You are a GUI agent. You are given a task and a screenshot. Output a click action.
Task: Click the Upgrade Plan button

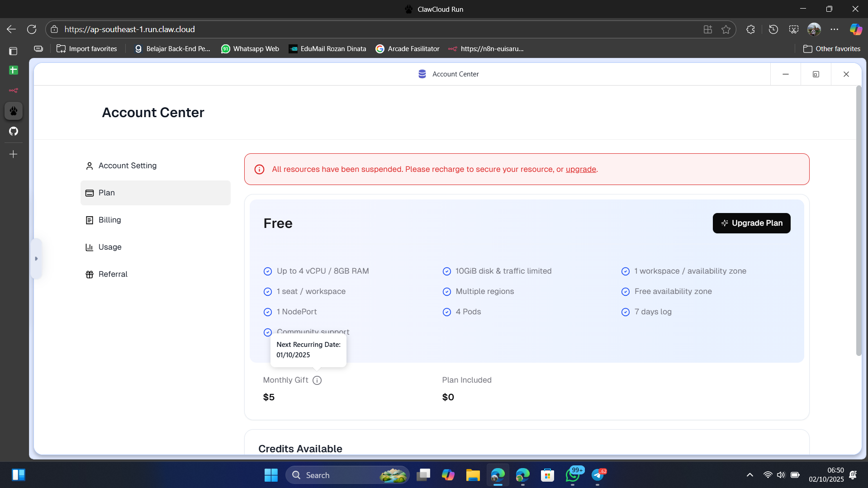[751, 223]
